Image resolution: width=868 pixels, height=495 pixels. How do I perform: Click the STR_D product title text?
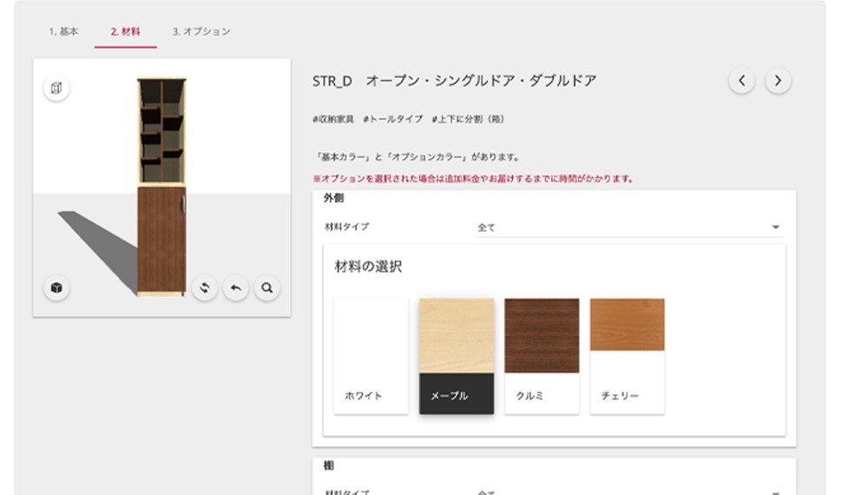pyautogui.click(x=454, y=81)
